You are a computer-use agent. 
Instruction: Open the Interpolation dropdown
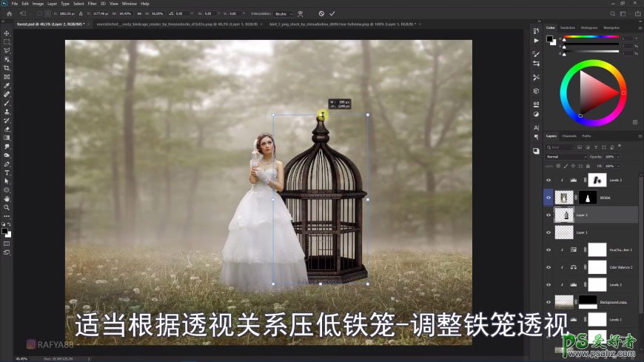[284, 13]
